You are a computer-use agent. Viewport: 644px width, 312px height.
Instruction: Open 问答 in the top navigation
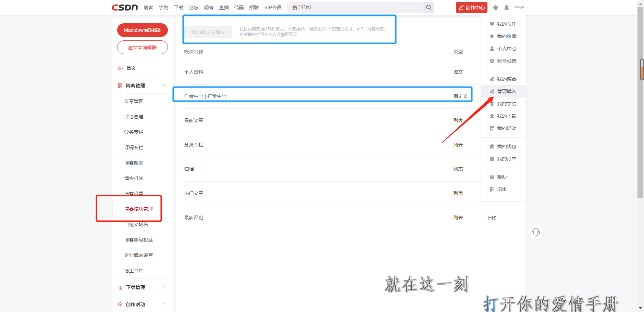point(209,8)
